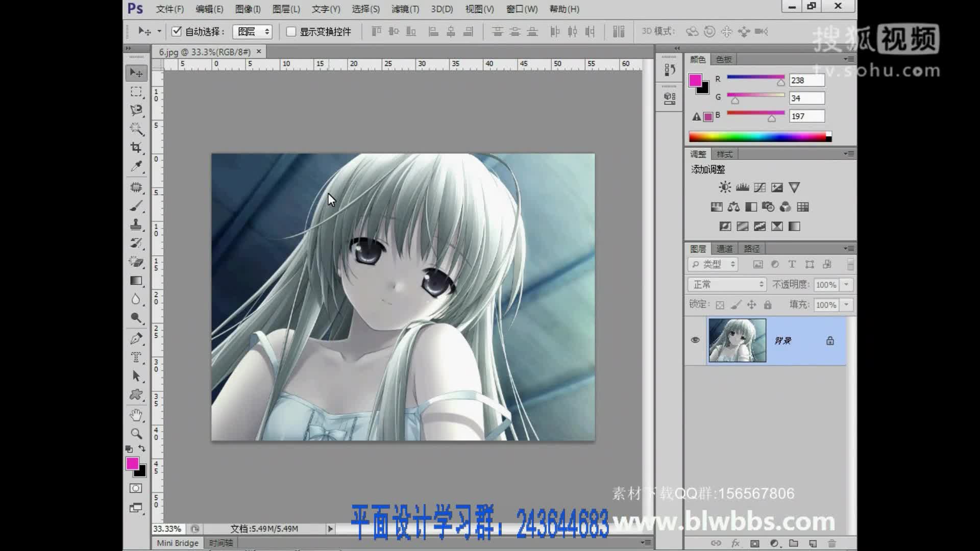Select the Eyedropper tool

[136, 166]
